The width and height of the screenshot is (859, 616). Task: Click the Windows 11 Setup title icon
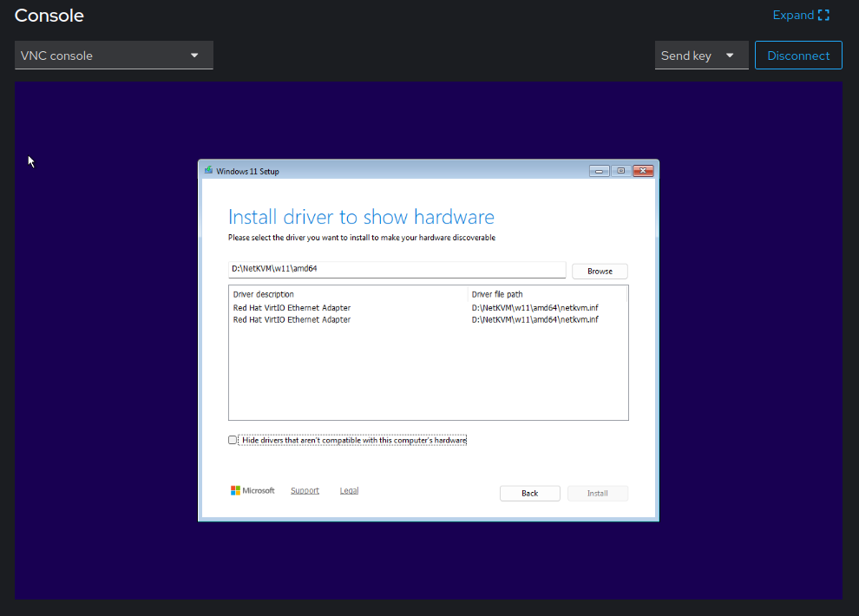pyautogui.click(x=209, y=171)
